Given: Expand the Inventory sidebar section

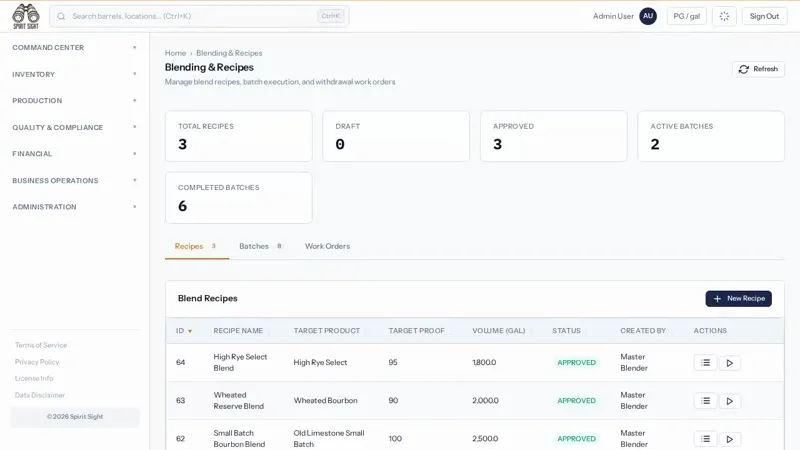Looking at the screenshot, I should [74, 74].
